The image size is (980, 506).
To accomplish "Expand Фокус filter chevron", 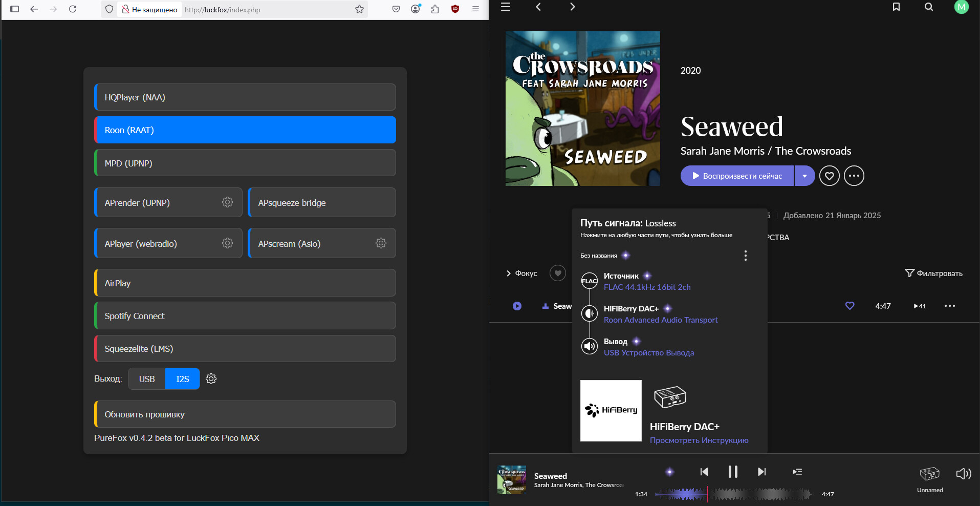I will click(x=509, y=273).
